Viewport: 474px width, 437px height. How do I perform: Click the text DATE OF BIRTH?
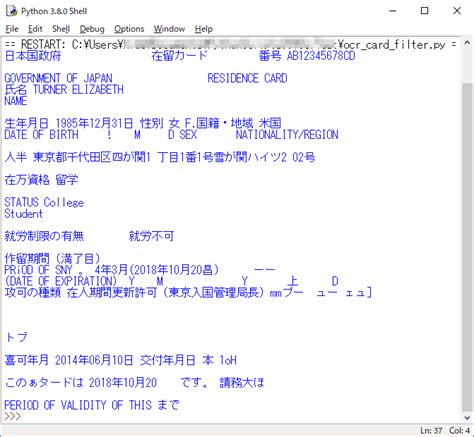41,135
